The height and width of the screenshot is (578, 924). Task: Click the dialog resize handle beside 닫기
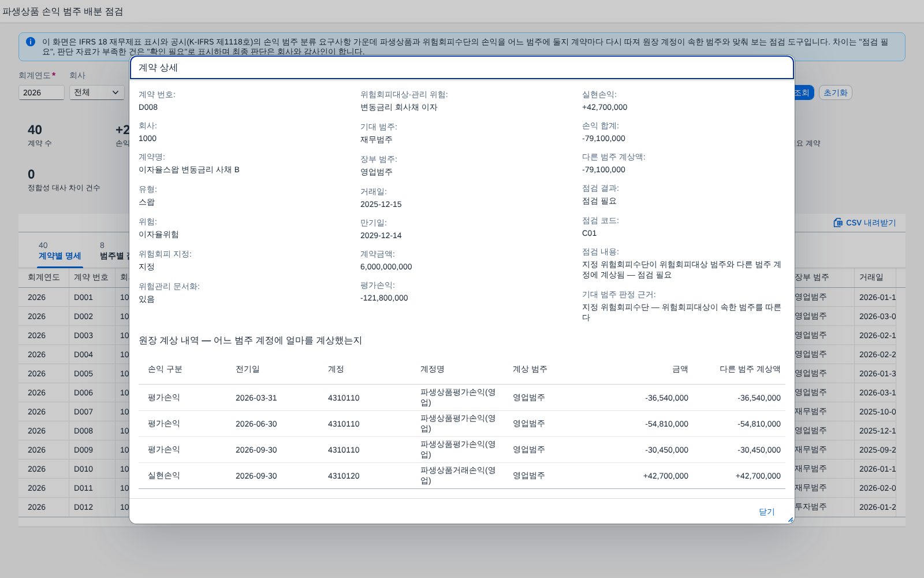tap(790, 520)
